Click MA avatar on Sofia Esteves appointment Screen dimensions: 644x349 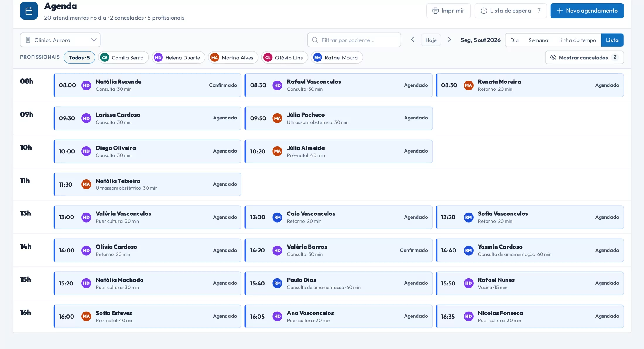[x=86, y=316]
